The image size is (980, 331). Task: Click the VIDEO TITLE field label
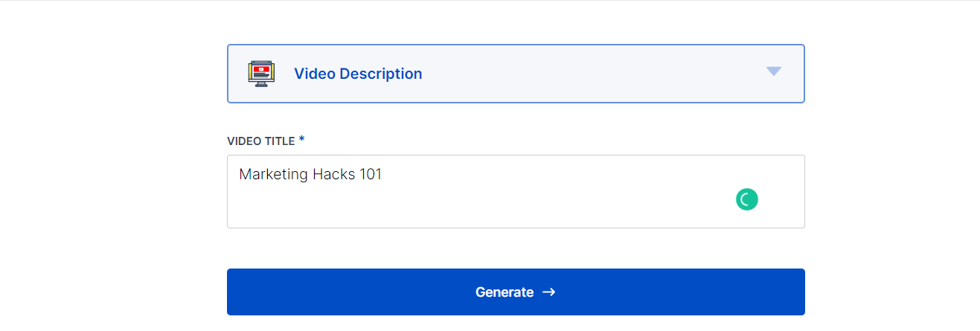point(260,141)
